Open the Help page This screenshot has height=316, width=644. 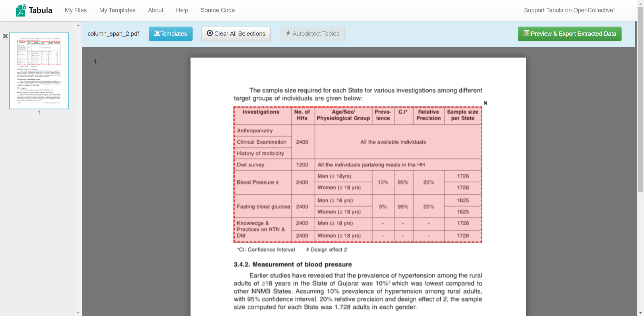(x=182, y=10)
